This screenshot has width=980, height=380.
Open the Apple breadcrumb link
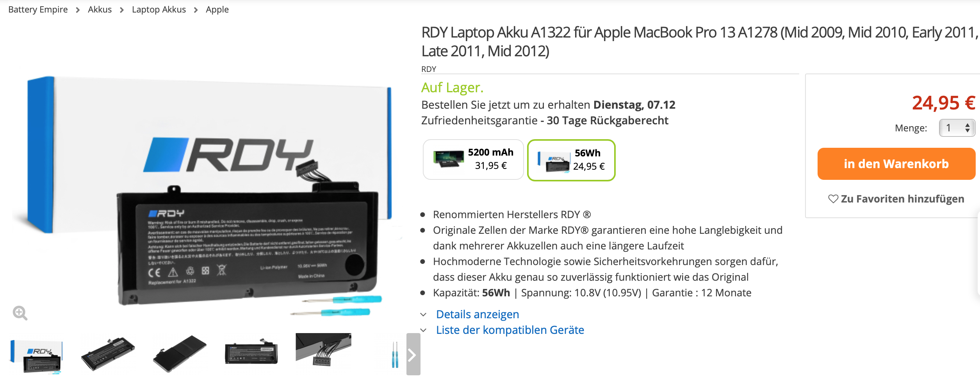click(x=217, y=9)
